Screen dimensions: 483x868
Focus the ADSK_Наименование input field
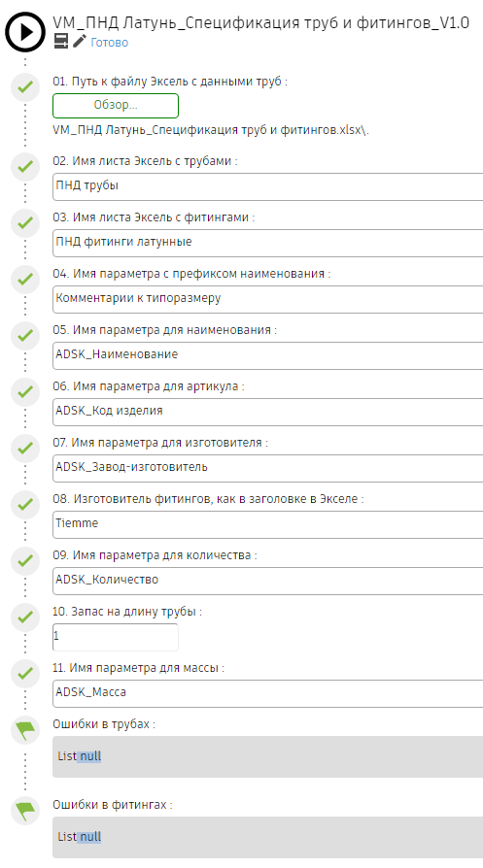268,355
